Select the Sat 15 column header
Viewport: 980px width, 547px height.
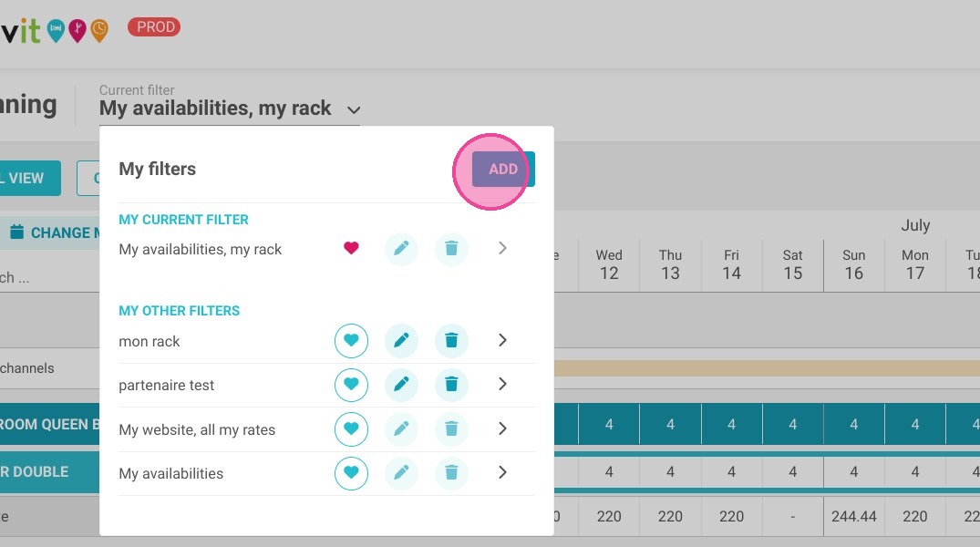tap(792, 264)
